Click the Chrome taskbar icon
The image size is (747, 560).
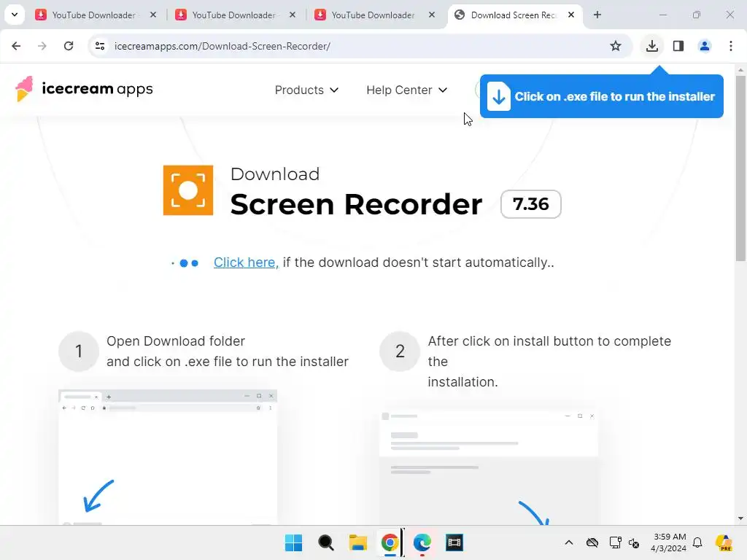coord(390,542)
